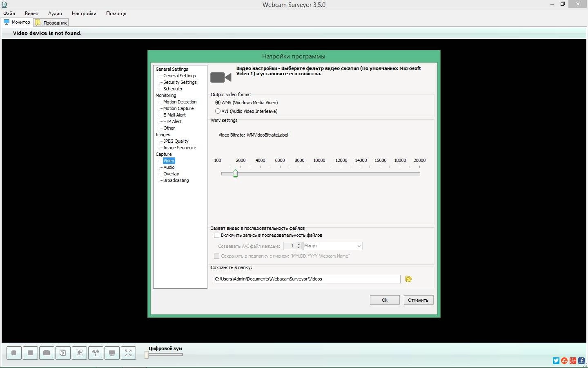
Task: Click the Monitoring category in tree
Action: 166,95
